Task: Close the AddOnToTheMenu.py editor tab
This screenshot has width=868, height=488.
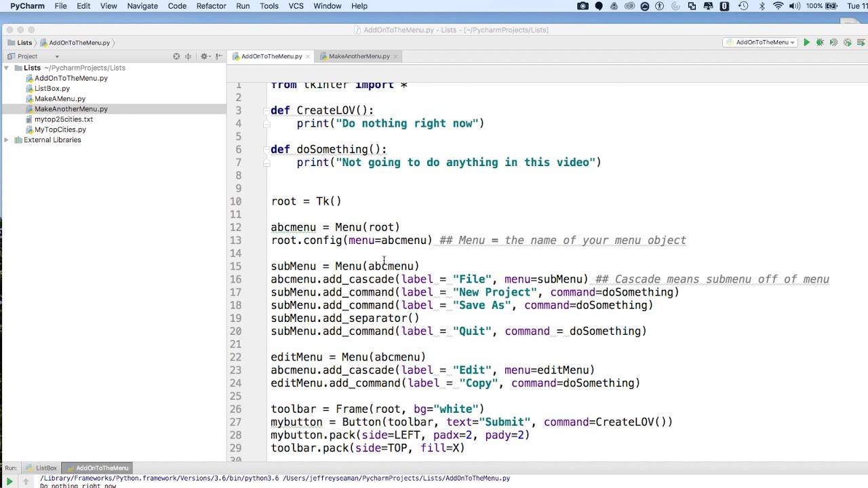Action: (x=308, y=56)
